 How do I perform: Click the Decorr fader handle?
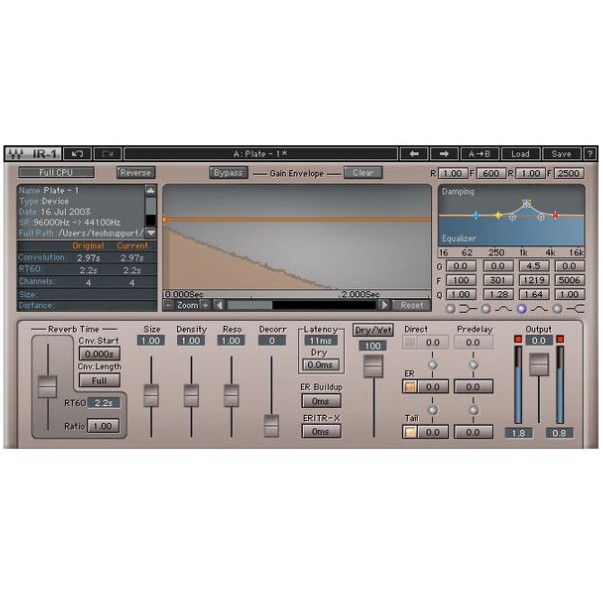271,425
